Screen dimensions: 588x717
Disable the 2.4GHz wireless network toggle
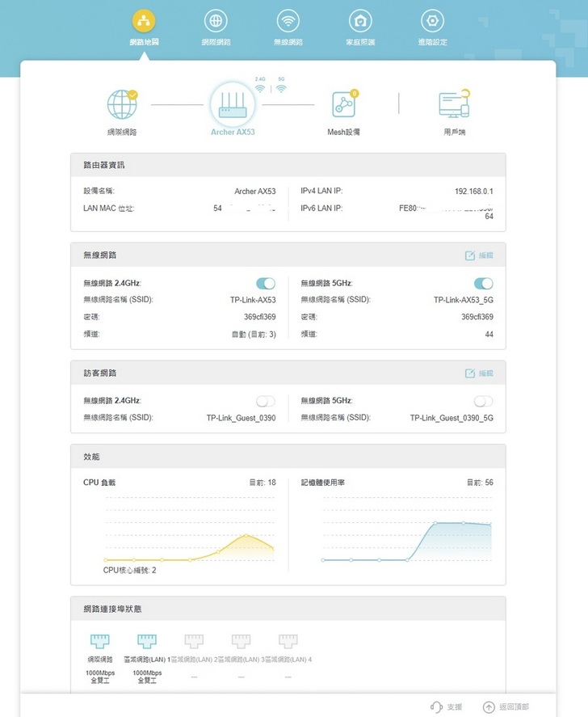(266, 284)
